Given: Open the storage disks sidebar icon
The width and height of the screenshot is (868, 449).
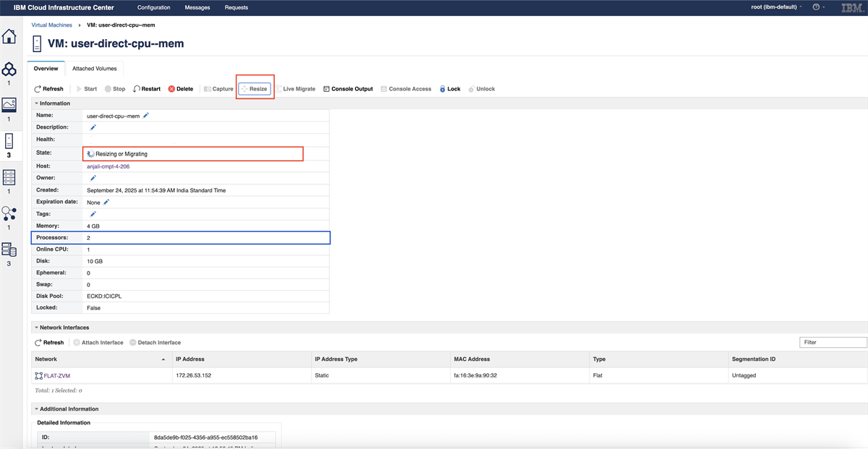Looking at the screenshot, I should point(9,249).
